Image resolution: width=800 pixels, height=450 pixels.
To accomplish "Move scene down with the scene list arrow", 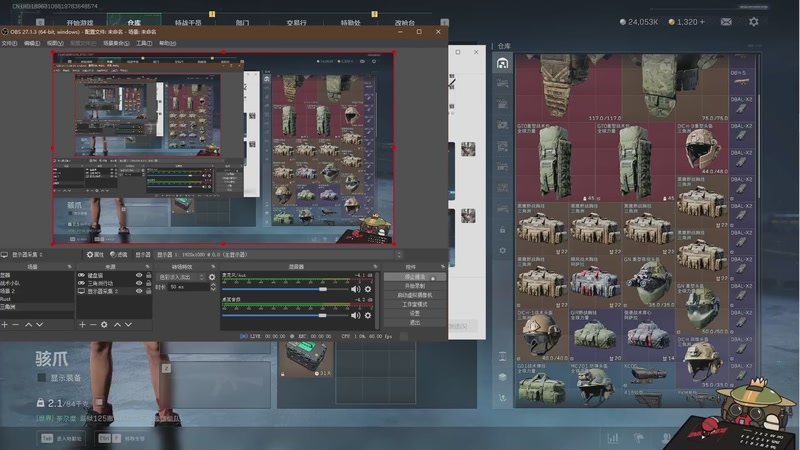I will click(x=39, y=324).
